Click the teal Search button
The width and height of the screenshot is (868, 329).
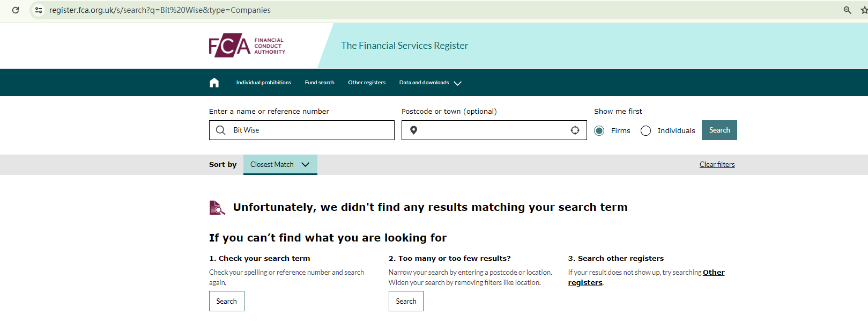pyautogui.click(x=719, y=130)
